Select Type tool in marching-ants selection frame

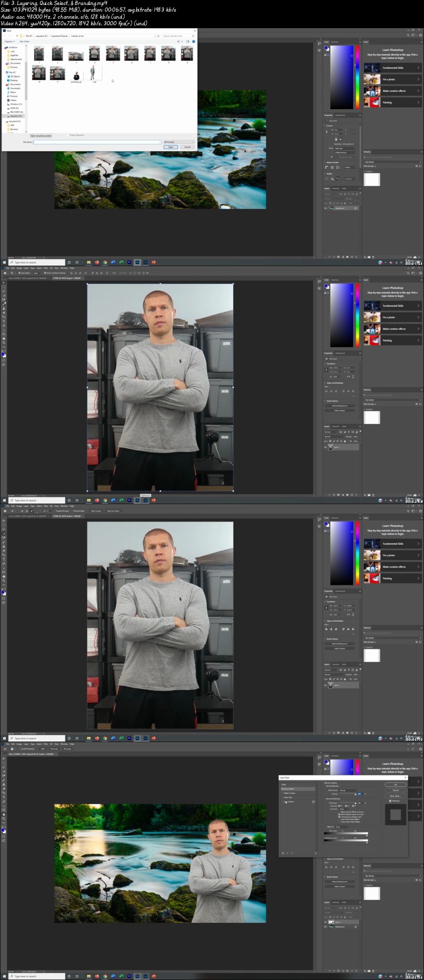tap(4, 559)
